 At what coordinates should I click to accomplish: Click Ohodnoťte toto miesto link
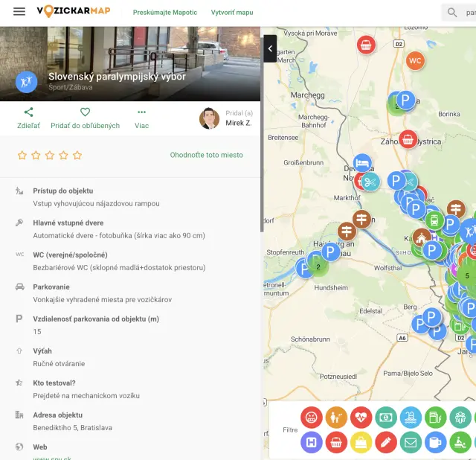click(x=207, y=155)
